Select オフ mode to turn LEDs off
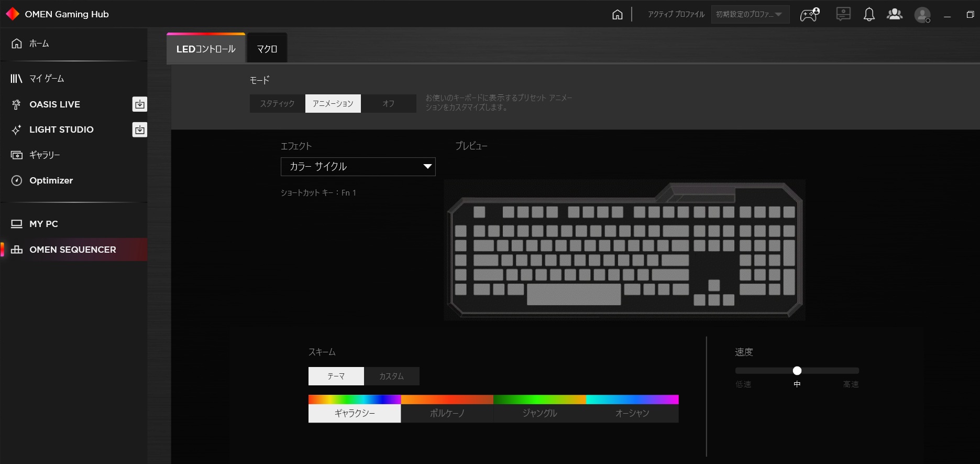Viewport: 980px width, 464px height. 389,104
